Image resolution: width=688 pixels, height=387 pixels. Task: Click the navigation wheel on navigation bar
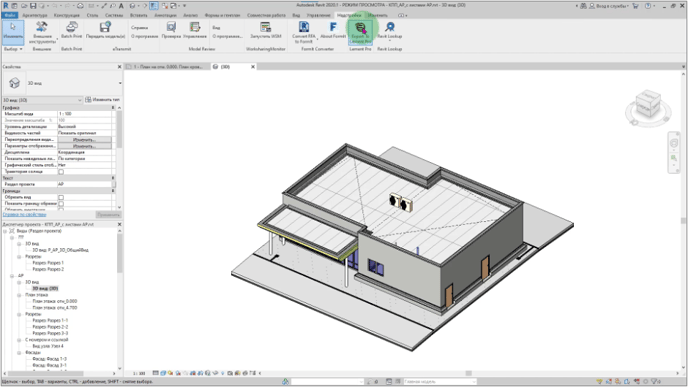[674, 143]
